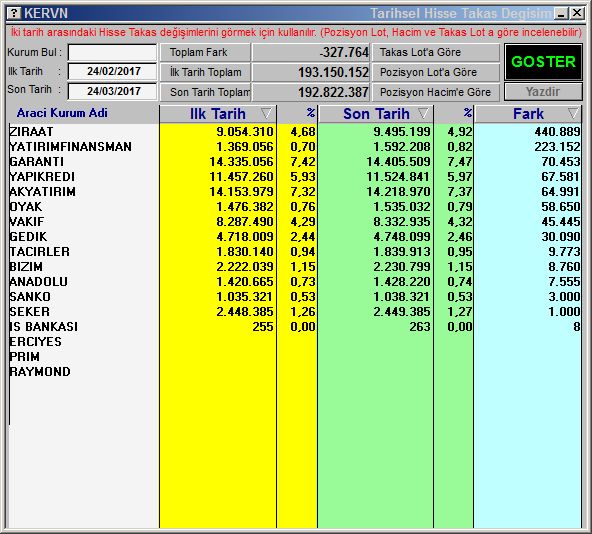The image size is (592, 534).
Task: Click GEDIK's Son Tarih value 4.748.099
Action: pos(402,237)
